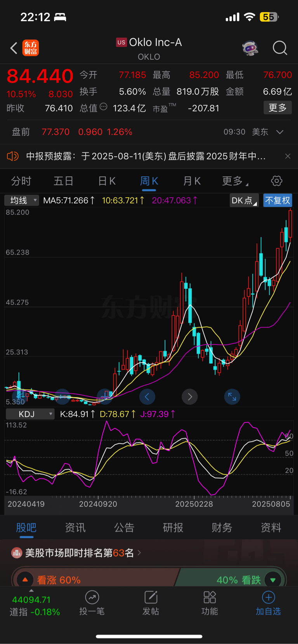
Task: Tap the announcement speaker icon
Action: [13, 156]
